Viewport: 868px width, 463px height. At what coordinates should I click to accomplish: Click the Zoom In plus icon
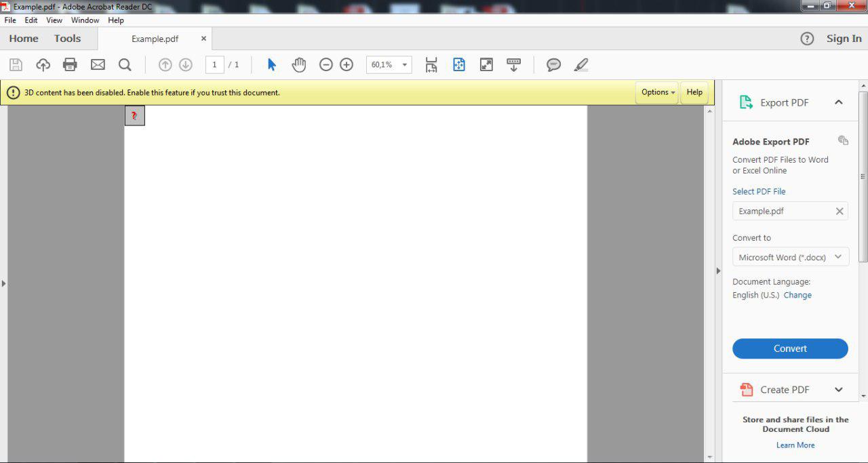click(x=347, y=64)
